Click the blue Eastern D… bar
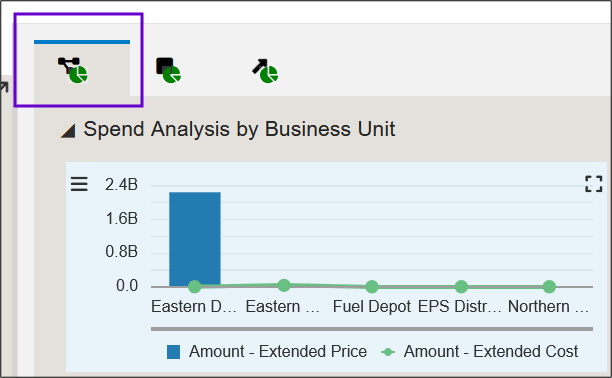The image size is (612, 378). coord(195,239)
